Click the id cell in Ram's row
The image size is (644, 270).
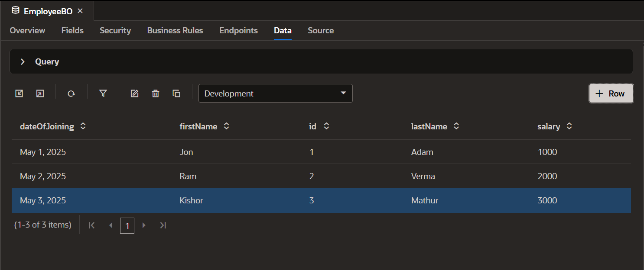coord(312,176)
